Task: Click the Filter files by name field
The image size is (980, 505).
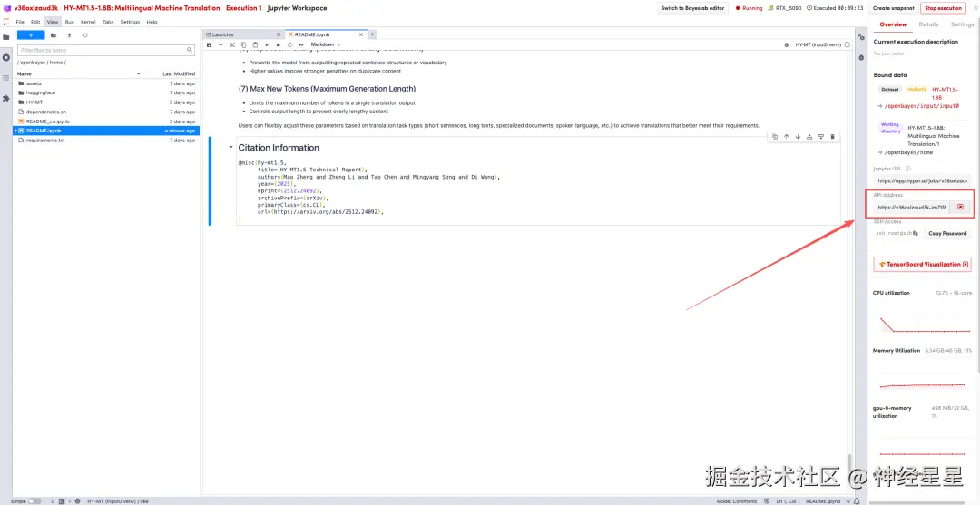Action: (105, 50)
